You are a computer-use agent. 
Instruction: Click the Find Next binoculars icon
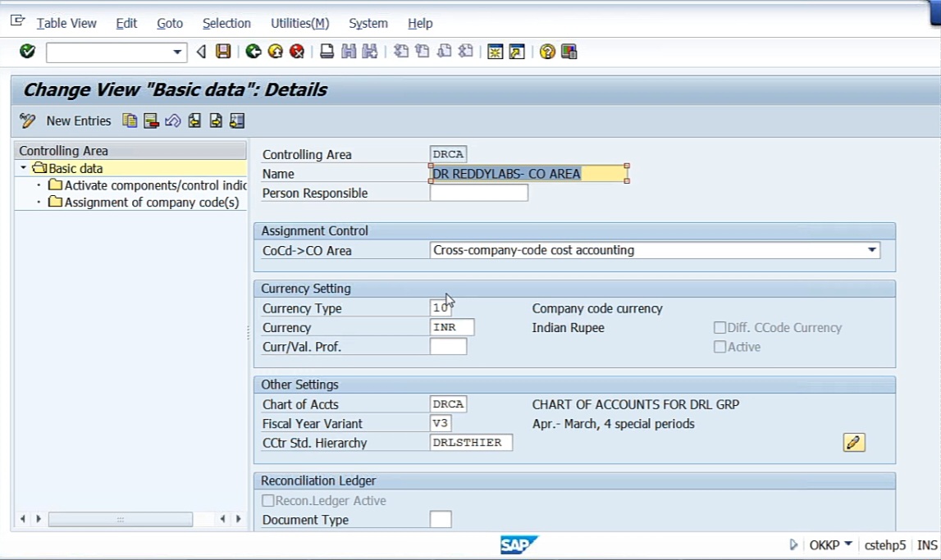370,52
